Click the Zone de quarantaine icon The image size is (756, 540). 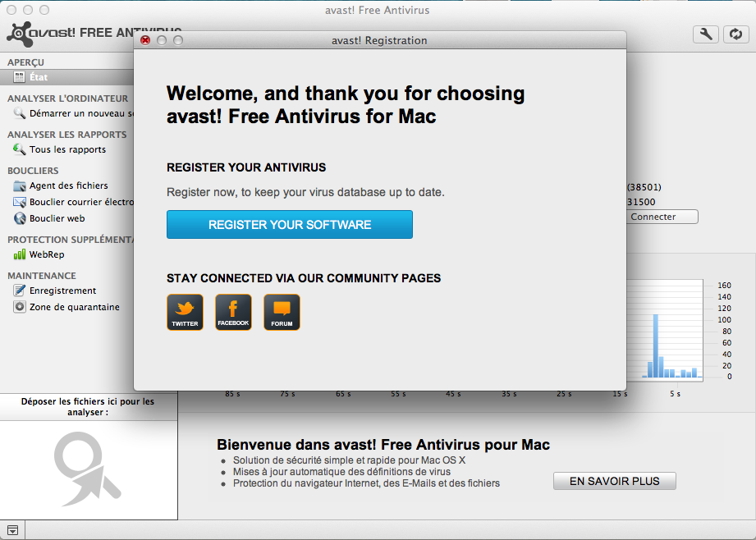(19, 307)
